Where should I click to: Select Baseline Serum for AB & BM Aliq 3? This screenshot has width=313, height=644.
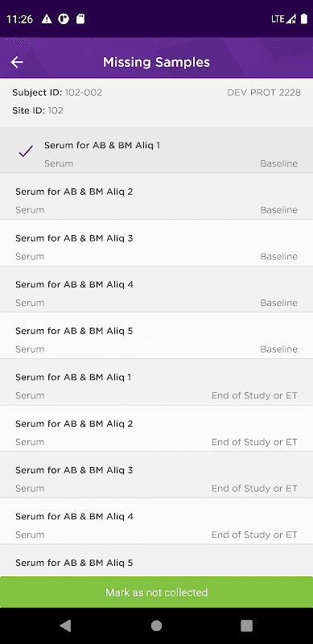click(156, 243)
